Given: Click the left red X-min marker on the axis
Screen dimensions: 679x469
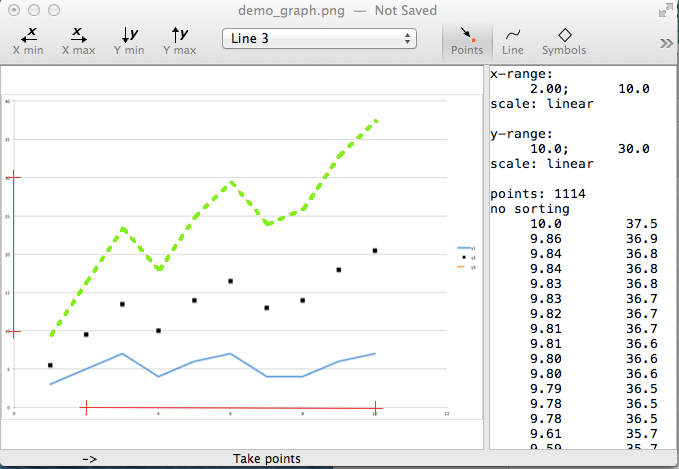Looking at the screenshot, I should click(87, 407).
